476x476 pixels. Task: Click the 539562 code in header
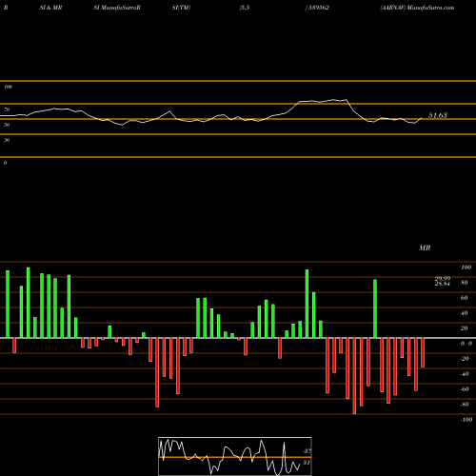[x=318, y=8]
